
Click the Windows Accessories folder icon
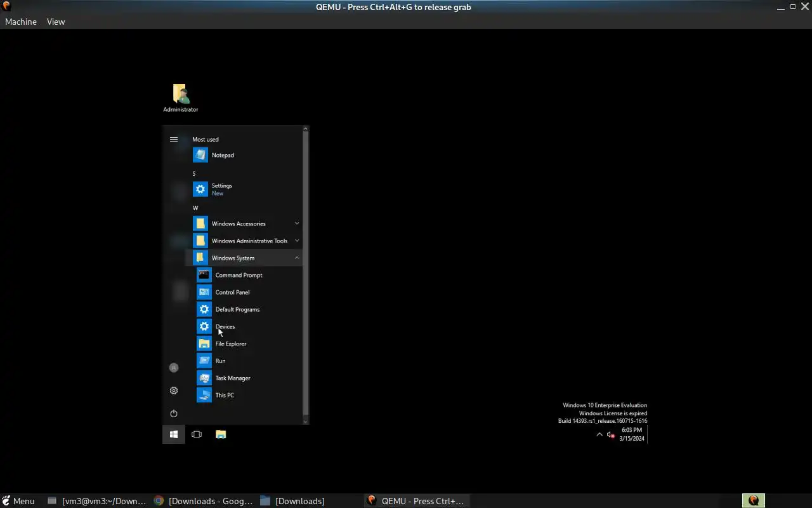(200, 224)
